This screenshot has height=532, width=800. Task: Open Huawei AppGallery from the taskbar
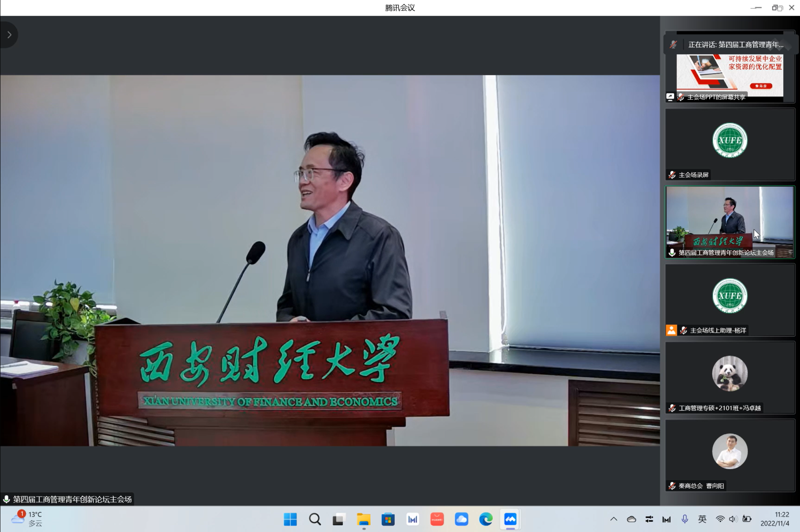(437, 519)
